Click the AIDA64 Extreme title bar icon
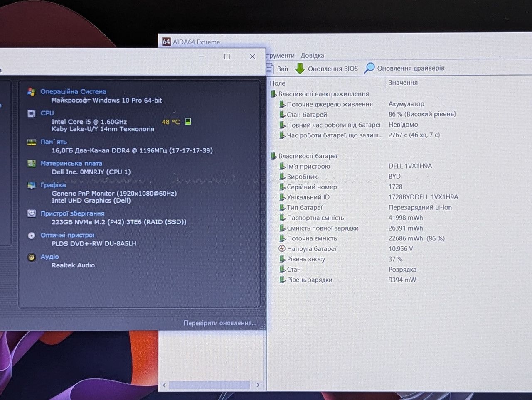Screen dimensions: 532x400 click(x=166, y=42)
